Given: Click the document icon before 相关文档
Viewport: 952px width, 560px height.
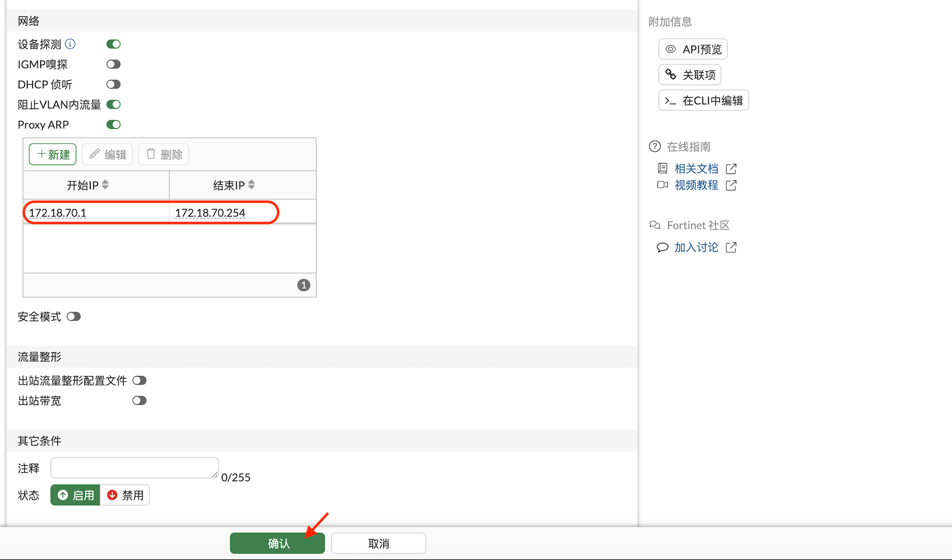Looking at the screenshot, I should (662, 168).
